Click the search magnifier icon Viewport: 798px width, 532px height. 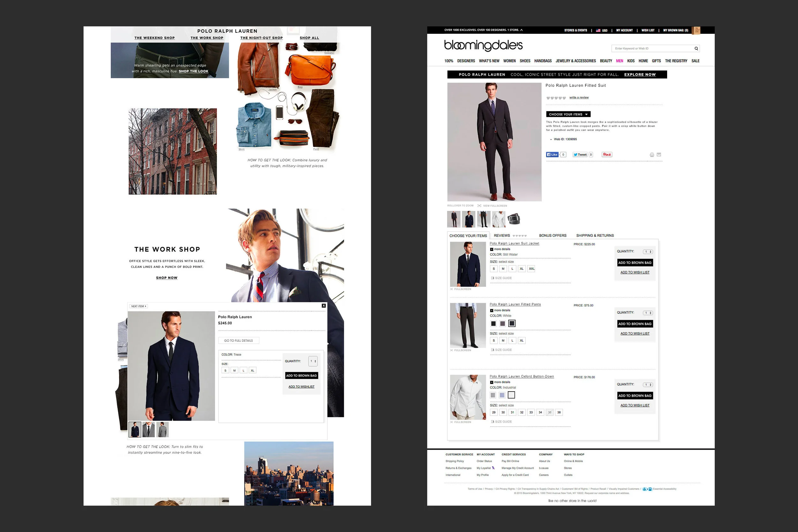point(696,49)
